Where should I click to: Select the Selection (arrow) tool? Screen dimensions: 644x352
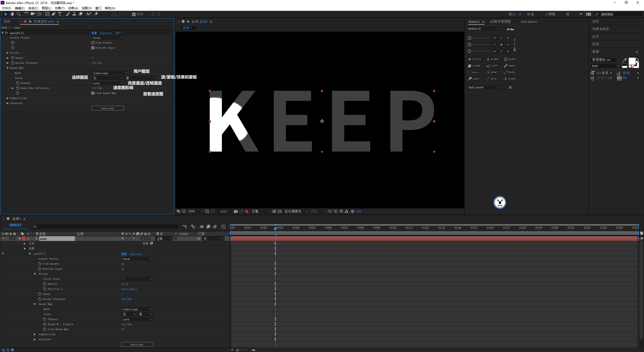tap(6, 14)
